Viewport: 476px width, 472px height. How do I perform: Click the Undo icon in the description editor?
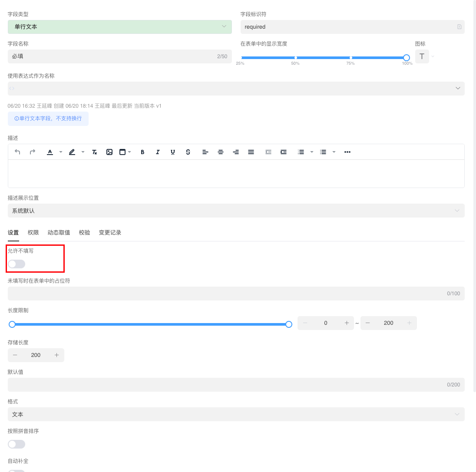pos(17,152)
